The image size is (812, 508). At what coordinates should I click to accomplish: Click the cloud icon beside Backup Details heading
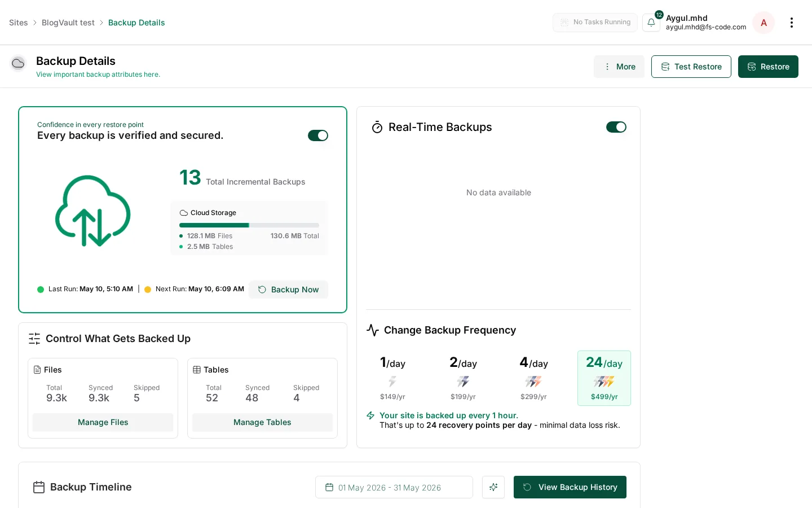18,63
